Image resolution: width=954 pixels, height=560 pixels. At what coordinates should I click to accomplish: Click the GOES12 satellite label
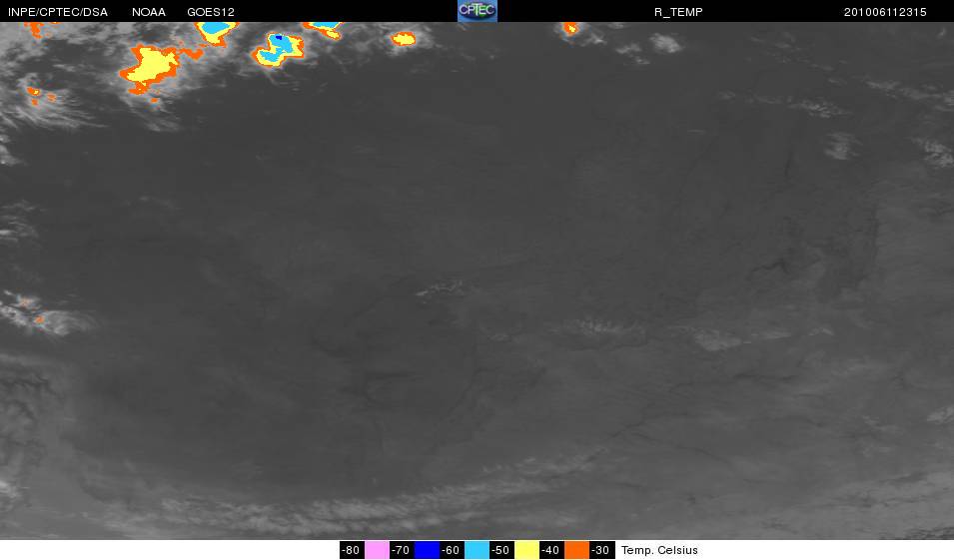(x=211, y=12)
